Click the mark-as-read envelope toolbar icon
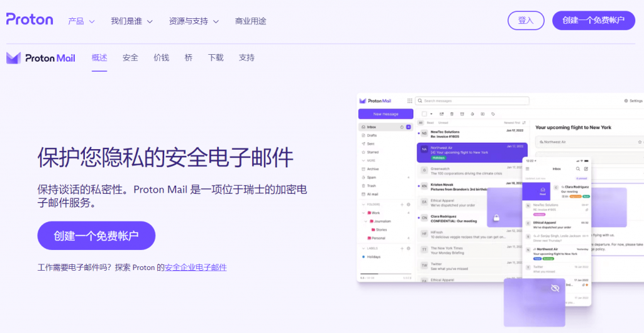The height and width of the screenshot is (333, 644). pyautogui.click(x=441, y=114)
